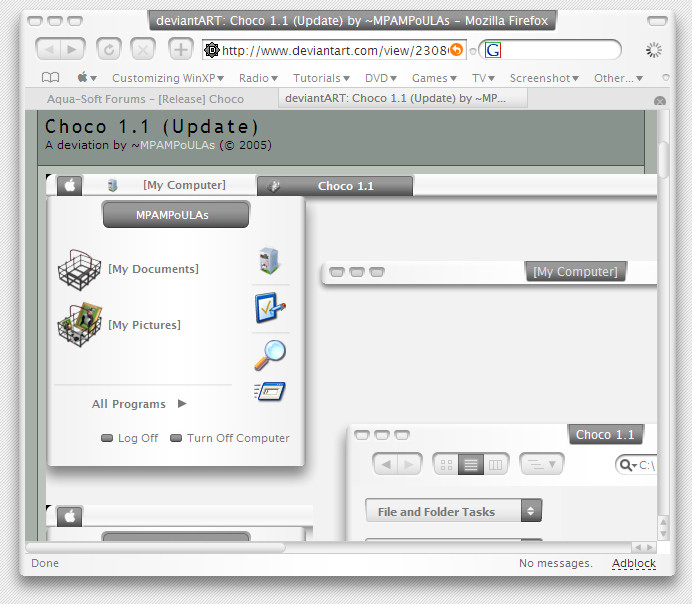The image size is (692, 604).
Task: Click the small Firefox icon on Choco 1.1 taskbar item
Action: 274,186
